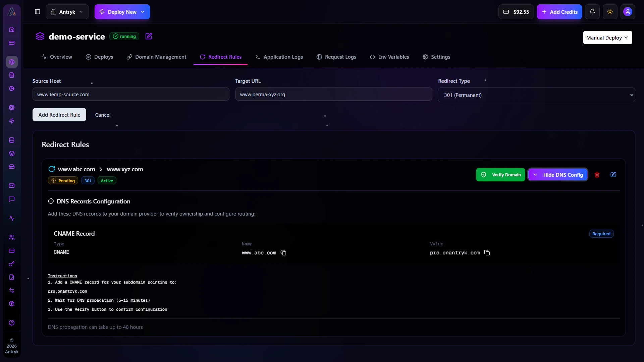Toggle the sidebar panel icon
The width and height of the screenshot is (644, 362).
pyautogui.click(x=38, y=12)
